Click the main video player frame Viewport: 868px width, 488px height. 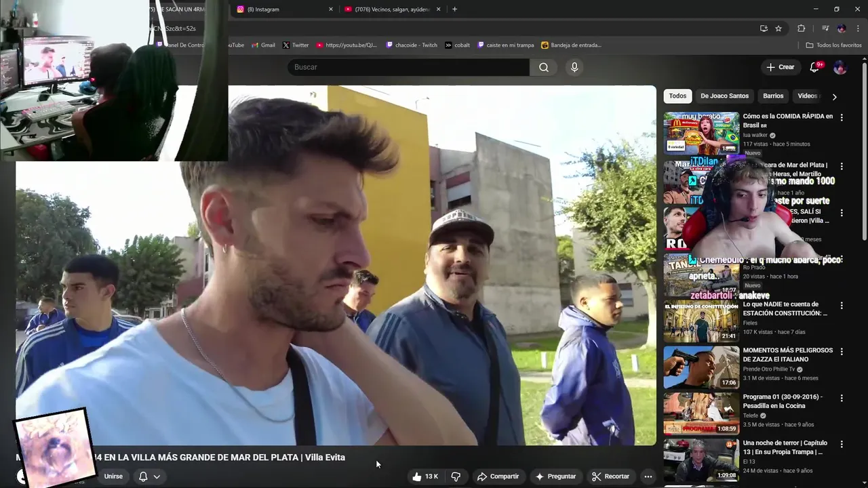point(336,265)
